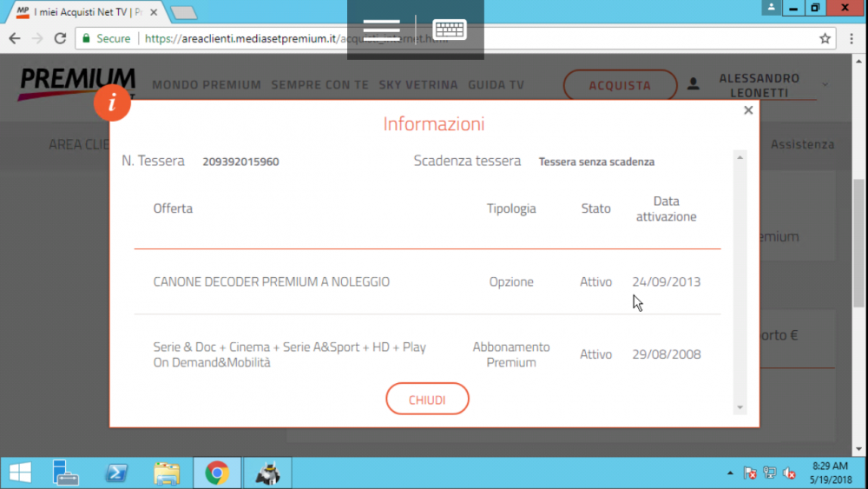Click the user profile icon
The image size is (868, 489).
pos(693,84)
